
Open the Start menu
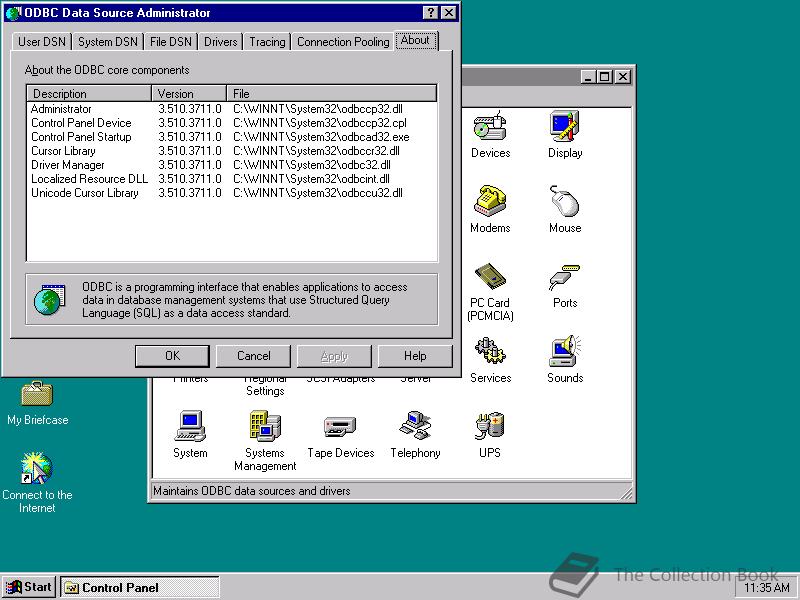29,587
